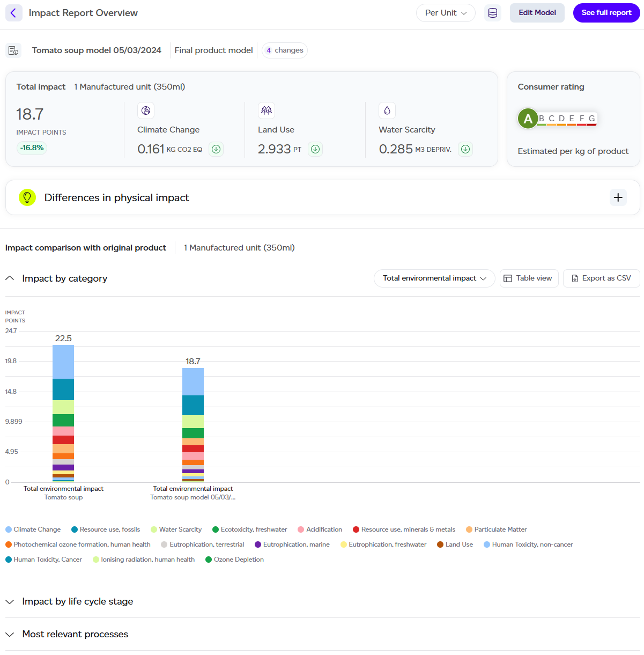Screen dimensions: 644x655
Task: Click the lightbulb icon in Differences section
Action: pos(27,197)
